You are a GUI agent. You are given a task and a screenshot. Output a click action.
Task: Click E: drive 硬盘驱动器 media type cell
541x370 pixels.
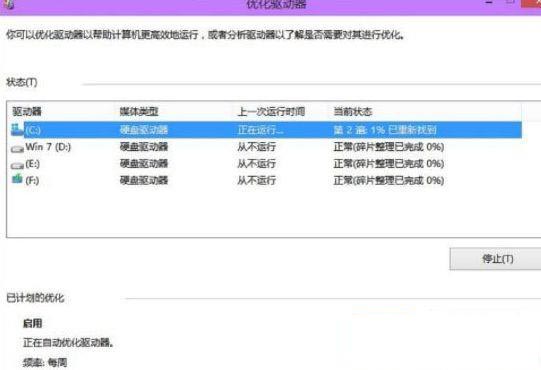point(144,164)
